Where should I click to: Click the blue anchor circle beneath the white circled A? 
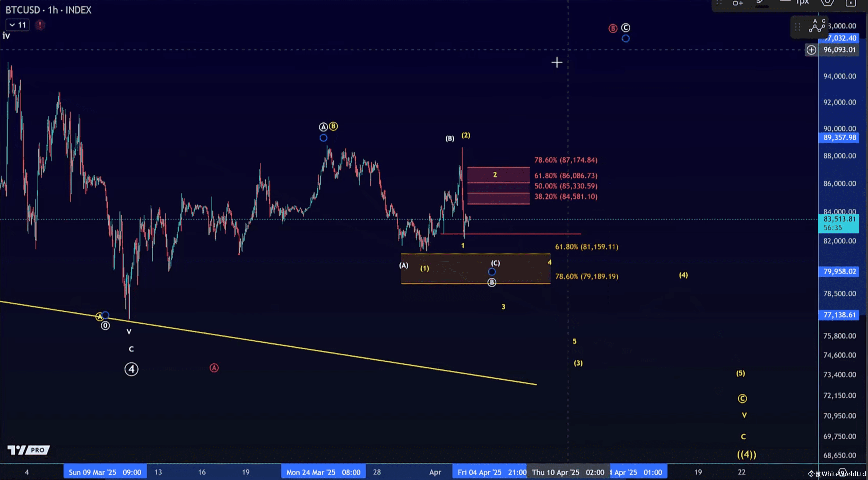323,138
